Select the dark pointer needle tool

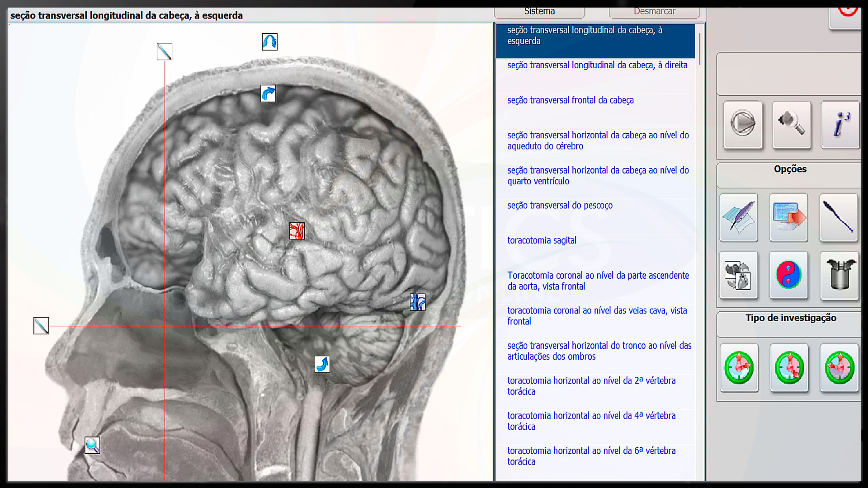[839, 217]
